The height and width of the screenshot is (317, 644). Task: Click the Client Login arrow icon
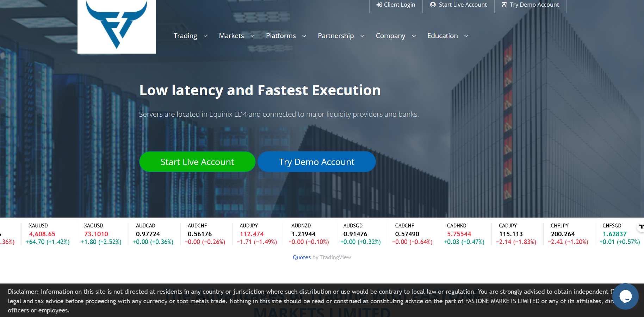point(379,5)
